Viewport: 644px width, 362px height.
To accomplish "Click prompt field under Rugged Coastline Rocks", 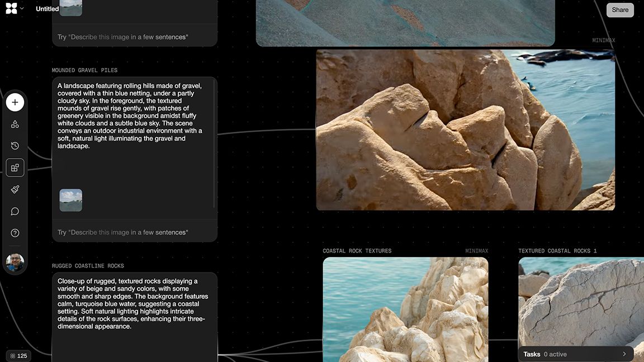I will pos(134,360).
